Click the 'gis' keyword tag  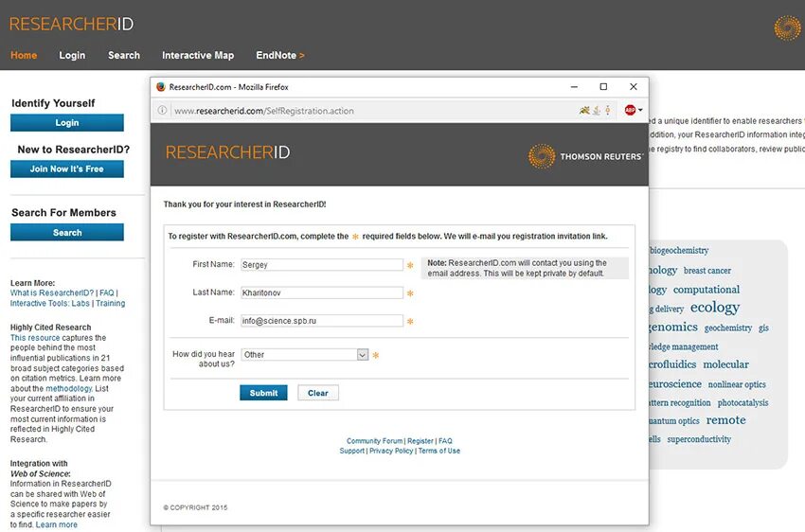[x=763, y=328]
